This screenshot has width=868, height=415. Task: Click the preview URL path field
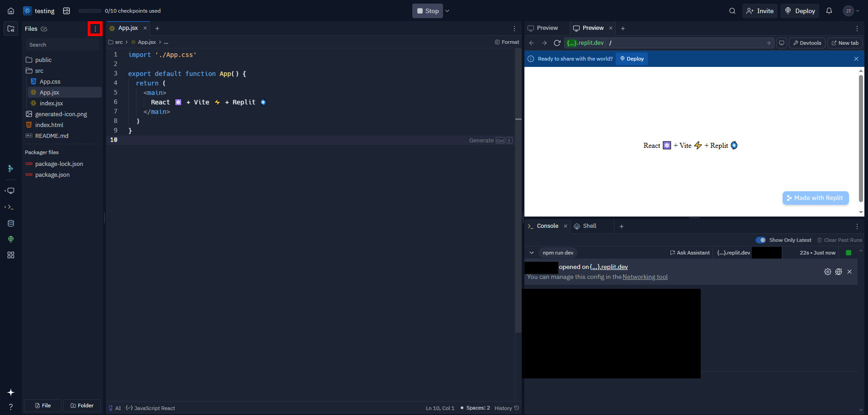pyautogui.click(x=689, y=43)
